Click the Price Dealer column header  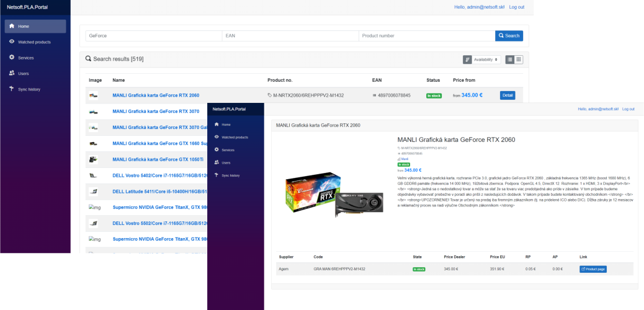point(454,257)
